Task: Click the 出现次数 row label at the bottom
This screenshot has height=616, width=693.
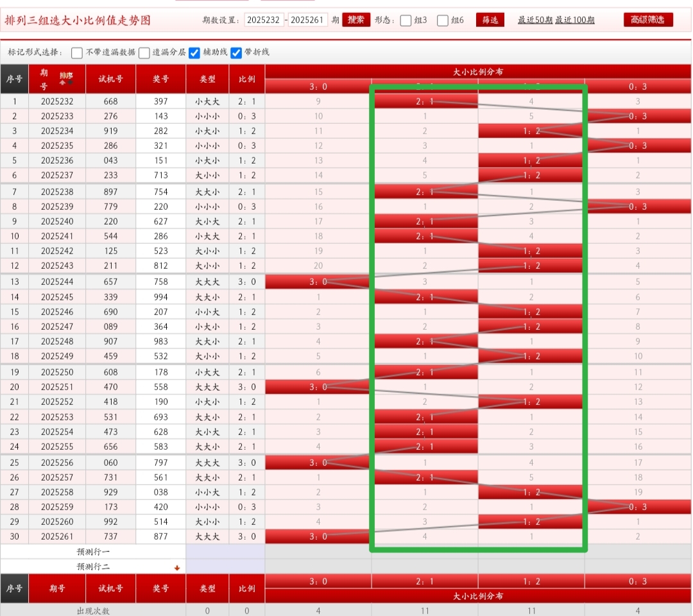Action: [x=93, y=611]
